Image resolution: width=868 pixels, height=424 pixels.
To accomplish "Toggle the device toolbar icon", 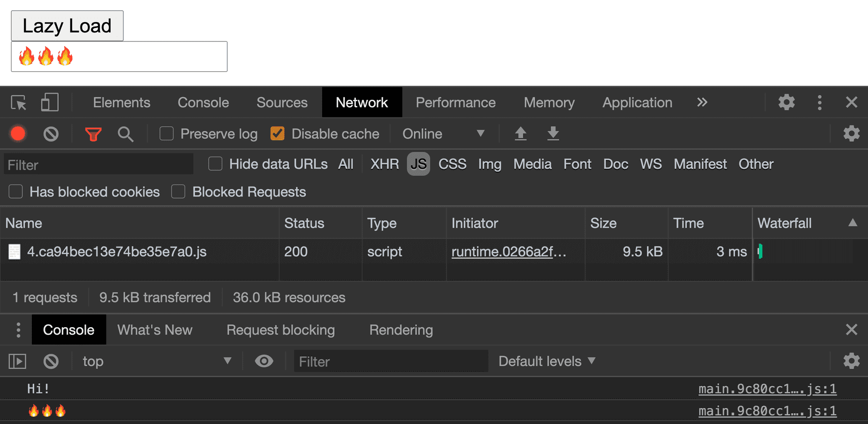I will 50,103.
